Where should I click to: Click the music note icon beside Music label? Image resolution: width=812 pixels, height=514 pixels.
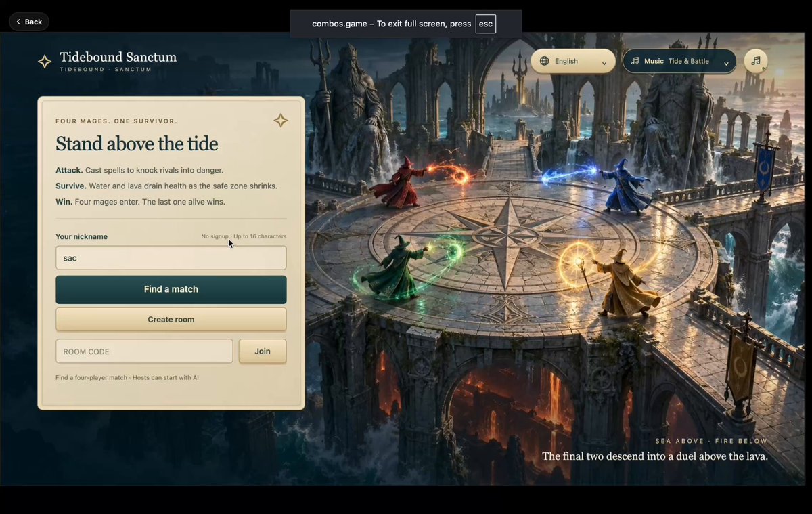[635, 61]
